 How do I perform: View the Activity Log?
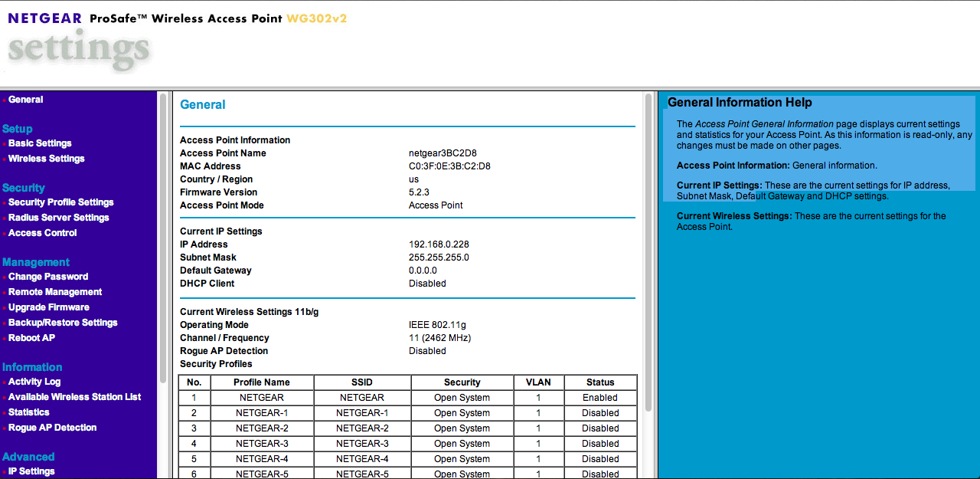tap(34, 382)
